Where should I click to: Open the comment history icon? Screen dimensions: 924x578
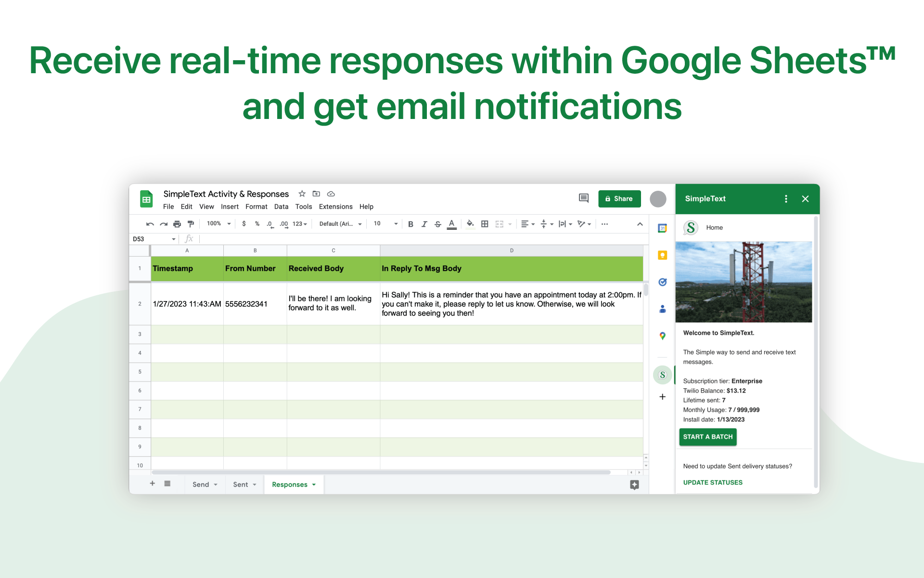[x=583, y=198]
